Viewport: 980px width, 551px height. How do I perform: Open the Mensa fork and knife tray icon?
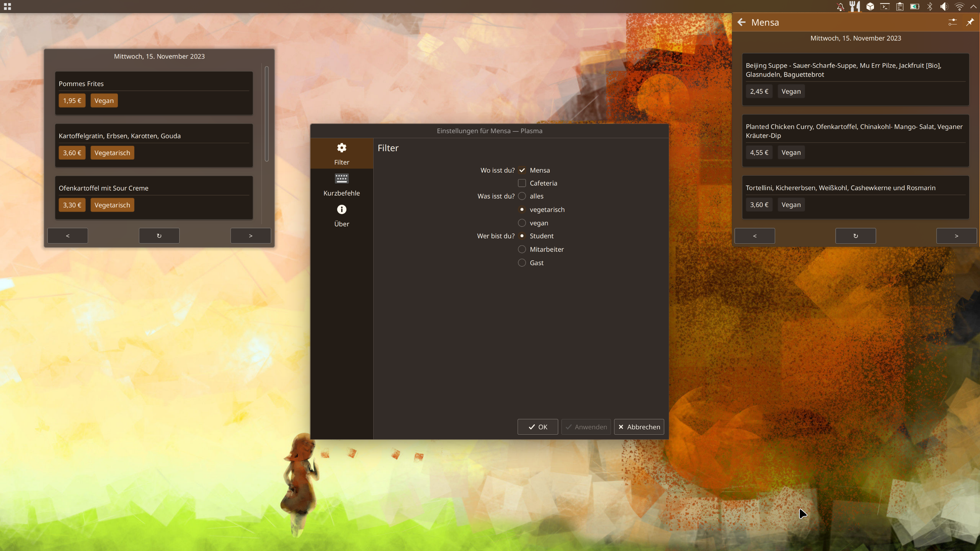(855, 7)
